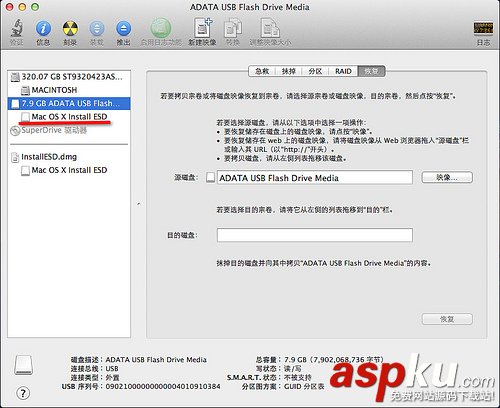Open the Log icon in toolbar
500x408 pixels.
(483, 29)
